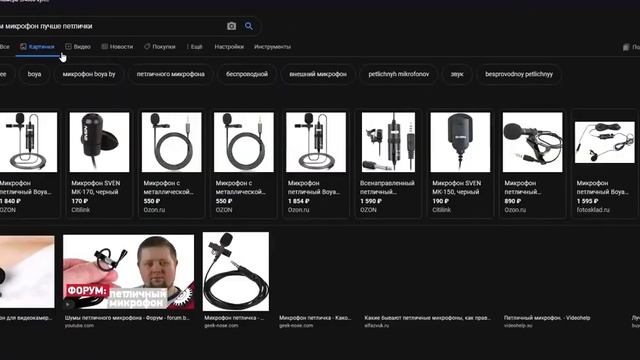The width and height of the screenshot is (640, 360).
Task: Select the 'петличного микрофона' chip
Action: [171, 74]
